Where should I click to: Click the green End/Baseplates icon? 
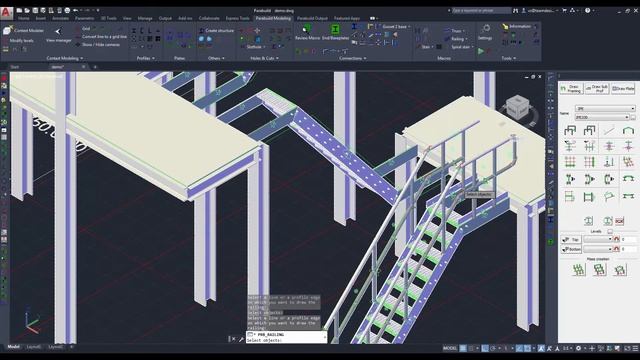click(x=335, y=29)
